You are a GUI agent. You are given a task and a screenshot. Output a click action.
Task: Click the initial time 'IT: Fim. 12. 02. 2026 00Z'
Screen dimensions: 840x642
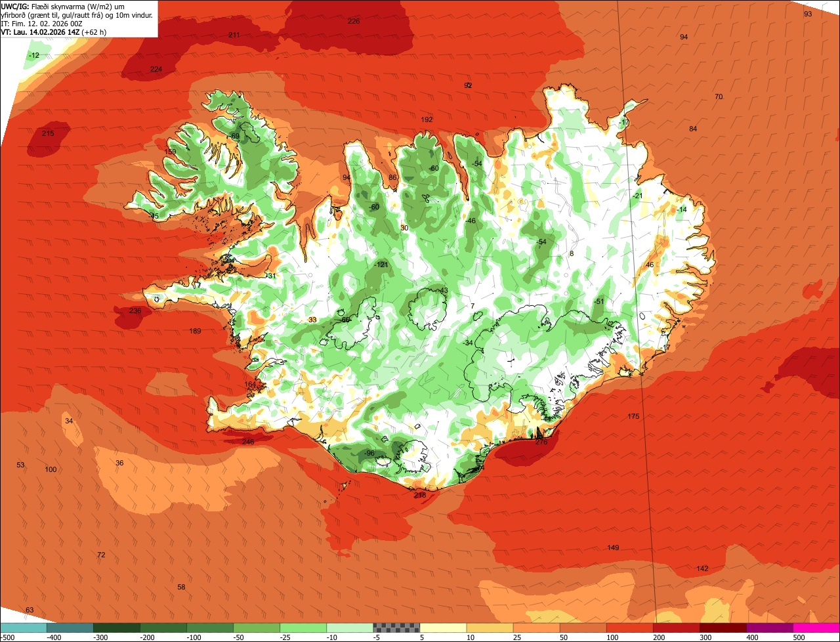click(41, 23)
